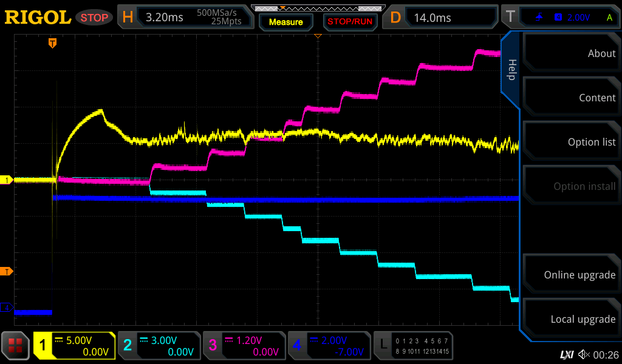Toggle channel 3 with 1.20V scale
Image resolution: width=622 pixels, height=364 pixels.
244,346
